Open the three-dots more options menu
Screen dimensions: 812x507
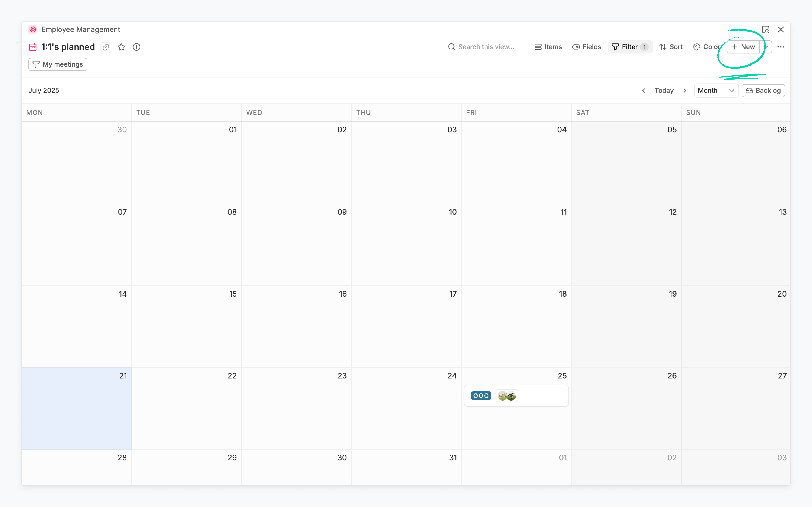pos(781,47)
